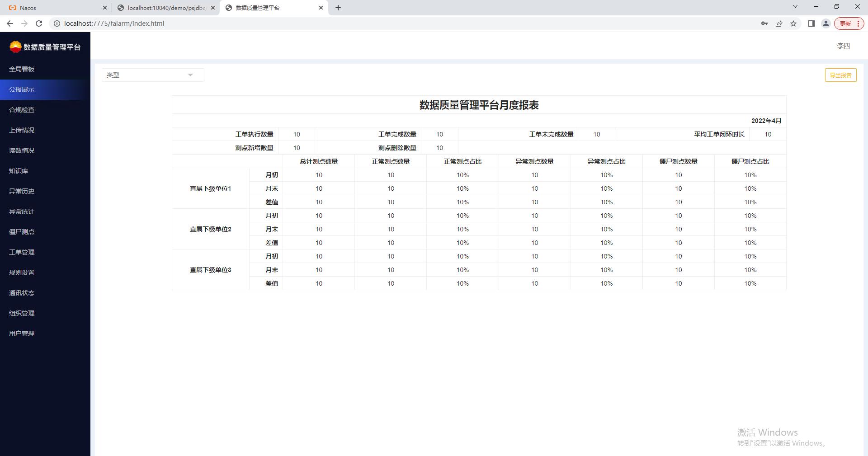Bookmark this page with star icon

[793, 24]
